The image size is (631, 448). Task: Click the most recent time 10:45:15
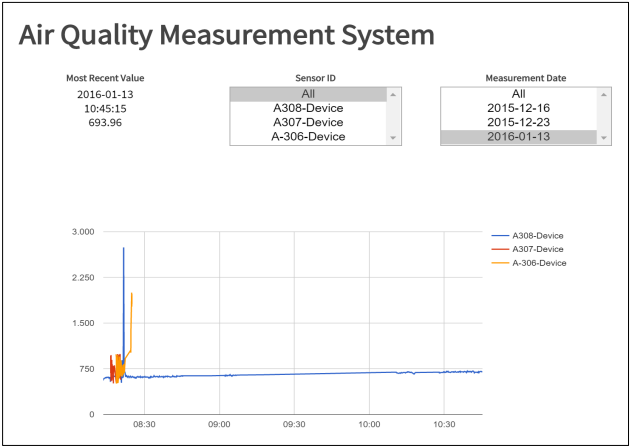(105, 109)
